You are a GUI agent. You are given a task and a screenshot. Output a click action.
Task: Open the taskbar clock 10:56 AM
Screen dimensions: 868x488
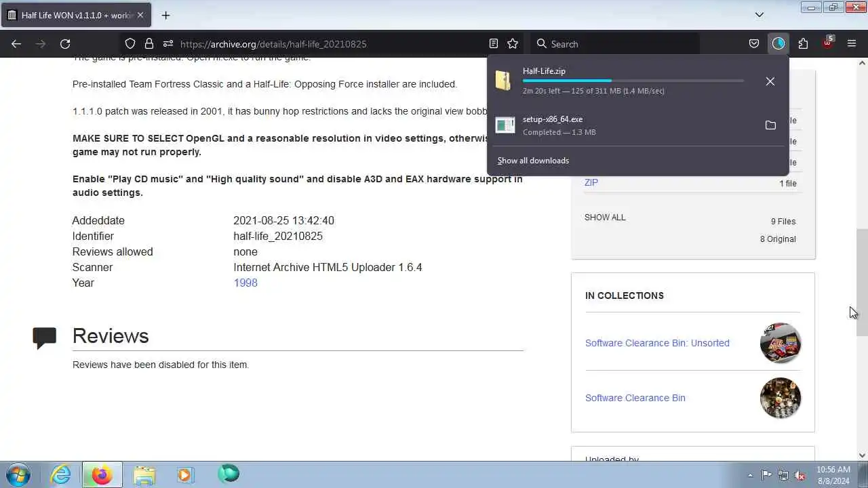pos(833,474)
